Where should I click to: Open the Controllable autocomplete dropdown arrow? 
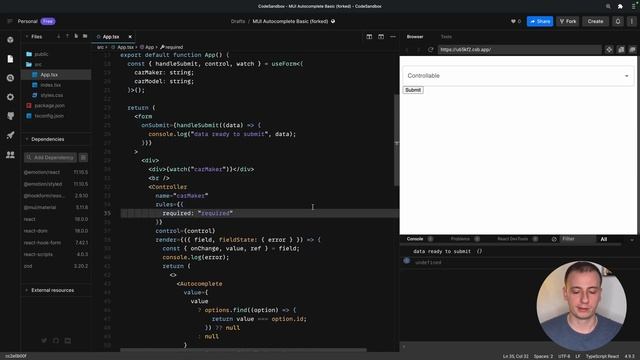[x=627, y=76]
